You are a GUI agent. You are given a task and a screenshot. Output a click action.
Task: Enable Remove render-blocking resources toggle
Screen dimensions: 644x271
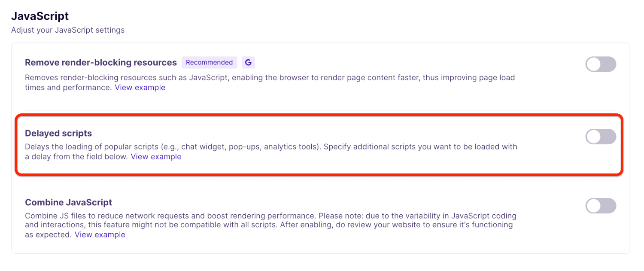pyautogui.click(x=601, y=64)
